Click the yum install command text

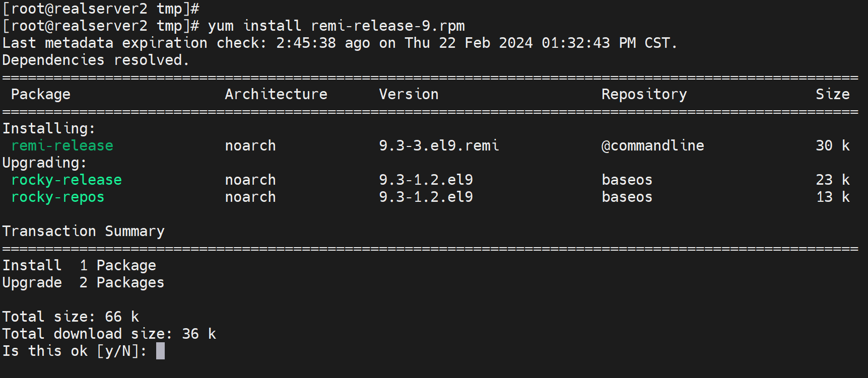point(336,26)
